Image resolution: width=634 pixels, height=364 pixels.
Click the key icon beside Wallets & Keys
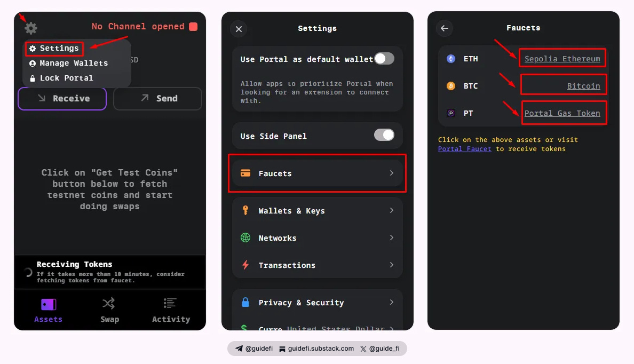pyautogui.click(x=245, y=211)
